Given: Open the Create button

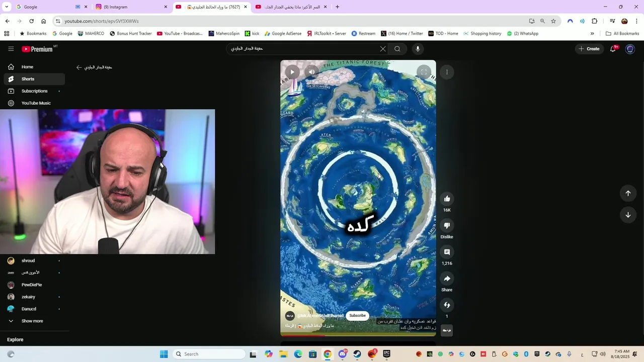Looking at the screenshot, I should 589,49.
